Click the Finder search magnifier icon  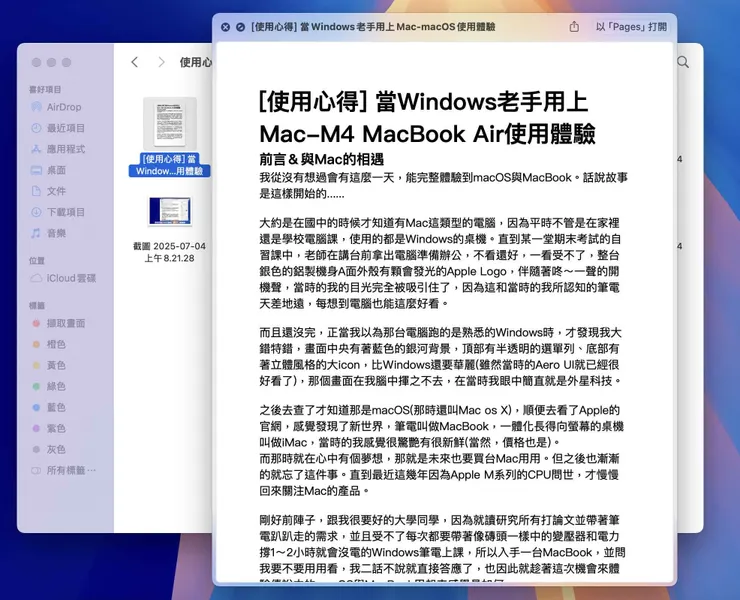pos(683,62)
